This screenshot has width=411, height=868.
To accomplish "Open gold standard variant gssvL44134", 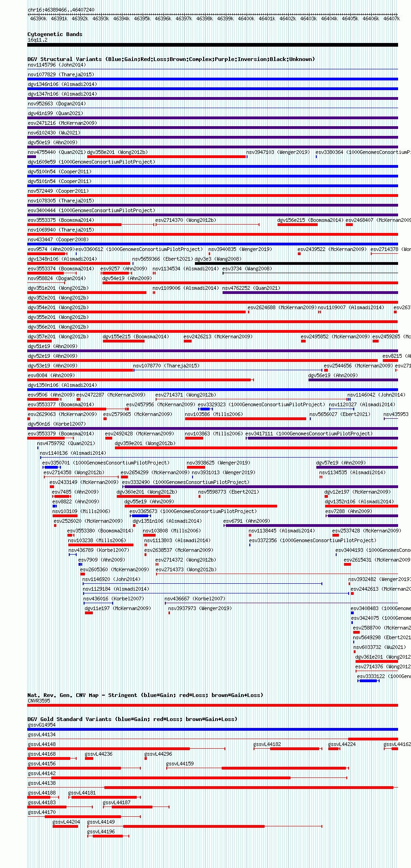I will [x=42, y=734].
